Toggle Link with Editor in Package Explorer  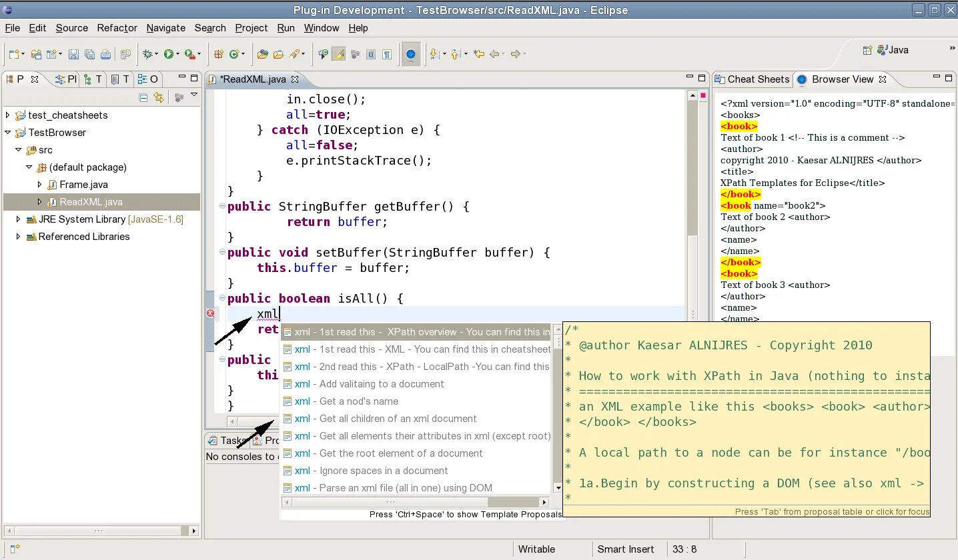[x=158, y=97]
